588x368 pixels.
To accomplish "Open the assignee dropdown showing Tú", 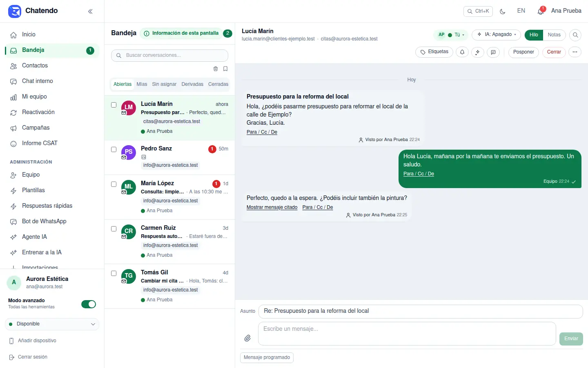I will click(451, 35).
